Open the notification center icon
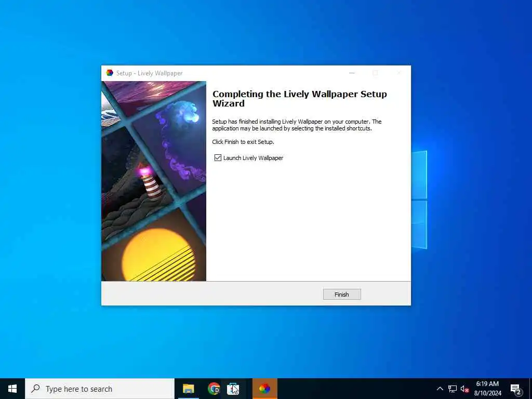 point(515,389)
